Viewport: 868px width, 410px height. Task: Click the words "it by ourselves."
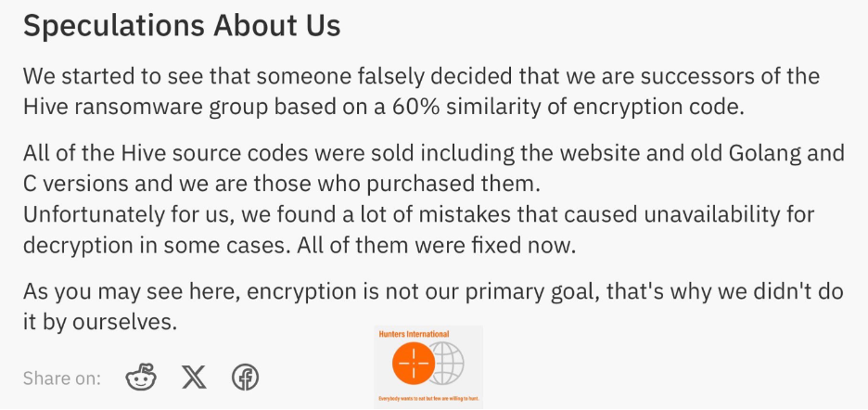tap(99, 322)
